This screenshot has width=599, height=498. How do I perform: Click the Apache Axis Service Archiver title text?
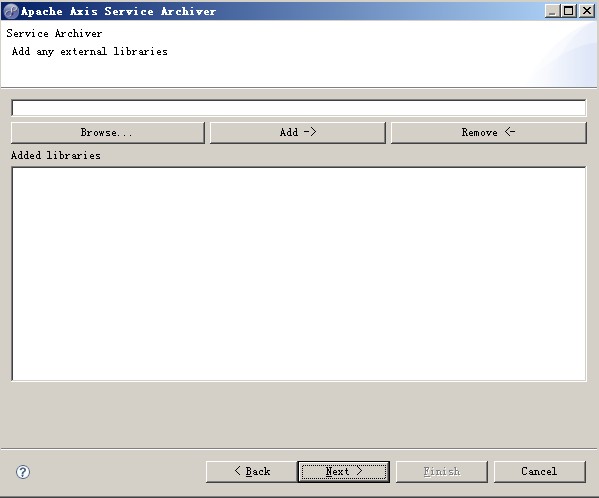[x=118, y=11]
